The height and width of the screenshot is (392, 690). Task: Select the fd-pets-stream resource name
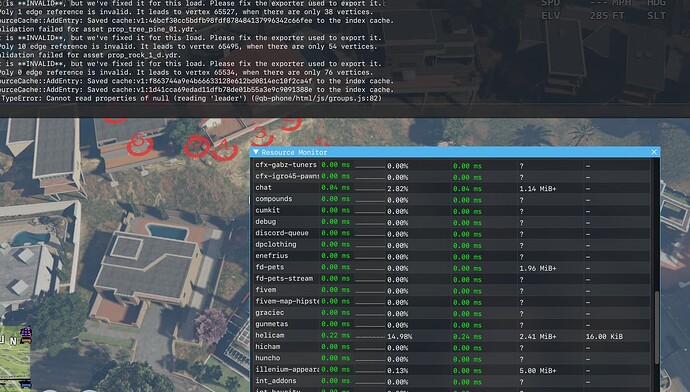click(x=284, y=278)
